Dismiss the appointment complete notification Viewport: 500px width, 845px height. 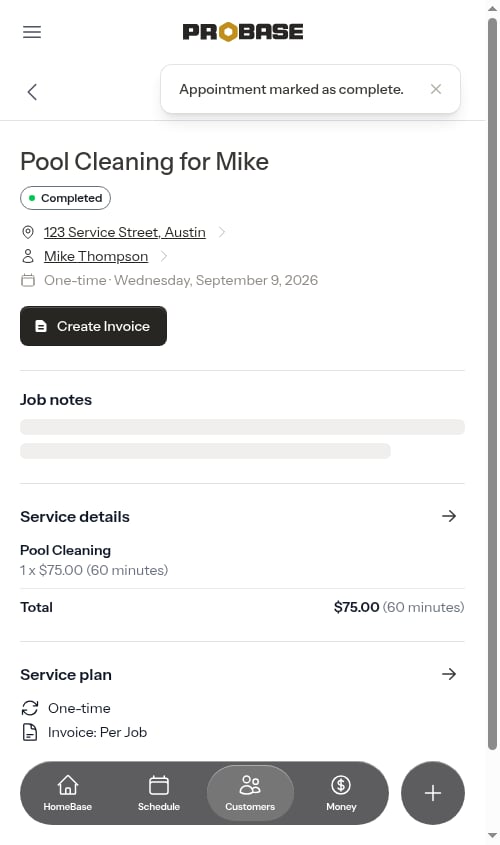coord(436,89)
